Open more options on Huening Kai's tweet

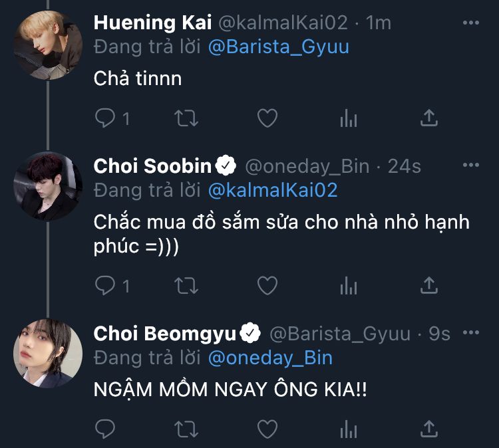coord(470,23)
